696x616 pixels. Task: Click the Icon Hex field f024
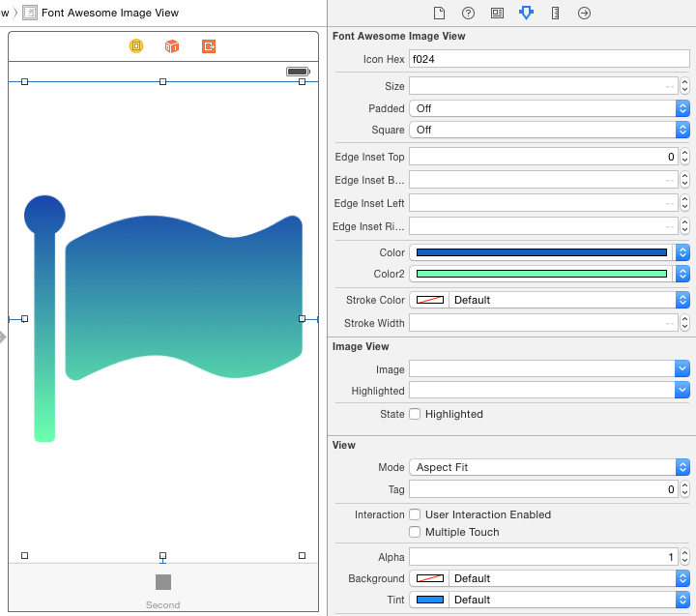(x=549, y=59)
